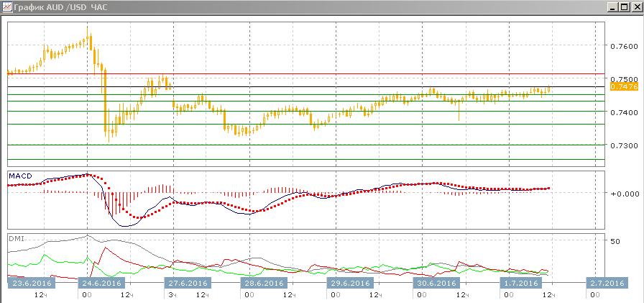This screenshot has height=303, width=644.
Task: Click the chart window title bar icon
Action: (x=6, y=7)
